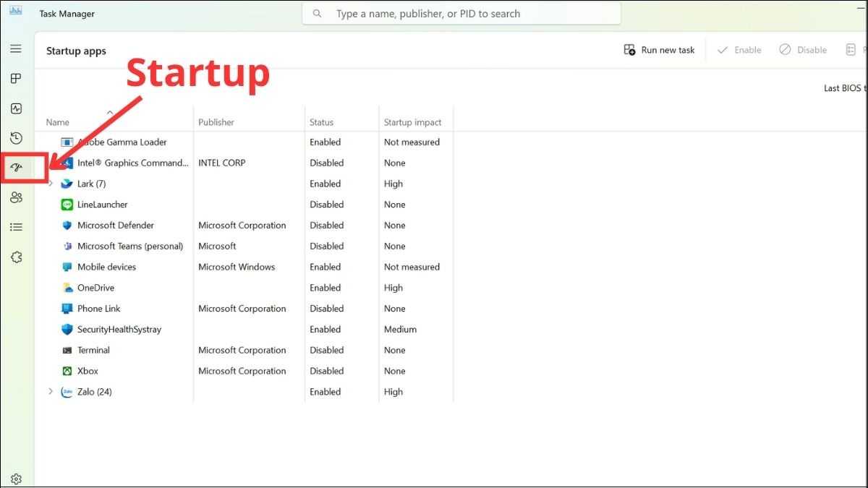Click Microsoft Defender's publisher cell
Screen dimensions: 868x488
click(242, 226)
